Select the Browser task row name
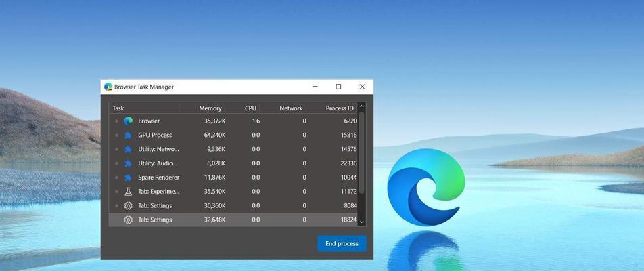The width and height of the screenshot is (644, 271). [149, 121]
